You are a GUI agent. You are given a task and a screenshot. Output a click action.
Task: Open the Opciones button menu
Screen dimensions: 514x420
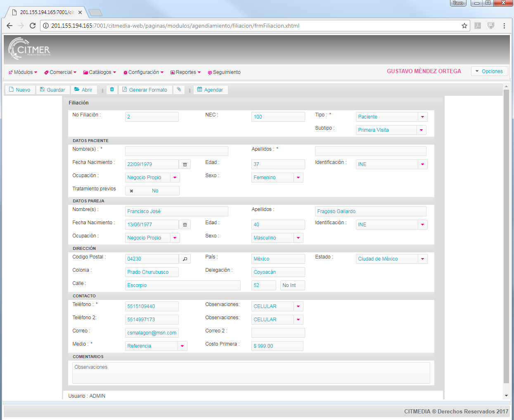(x=489, y=71)
